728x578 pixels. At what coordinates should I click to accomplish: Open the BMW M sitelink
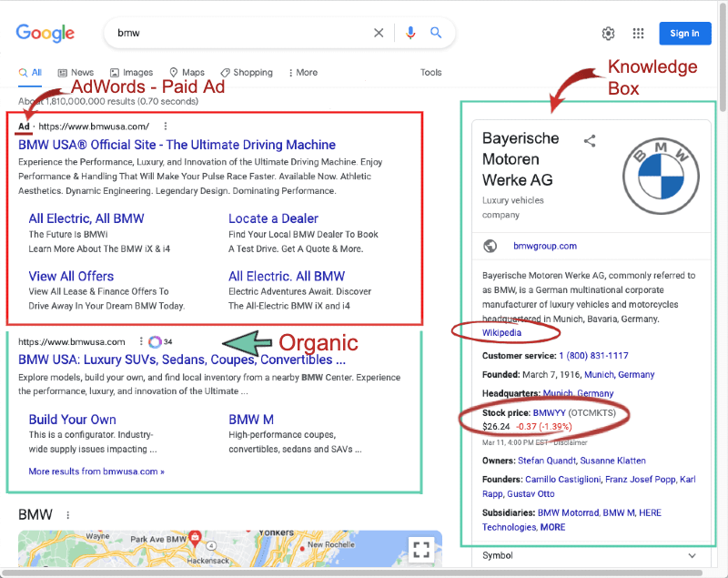point(251,420)
